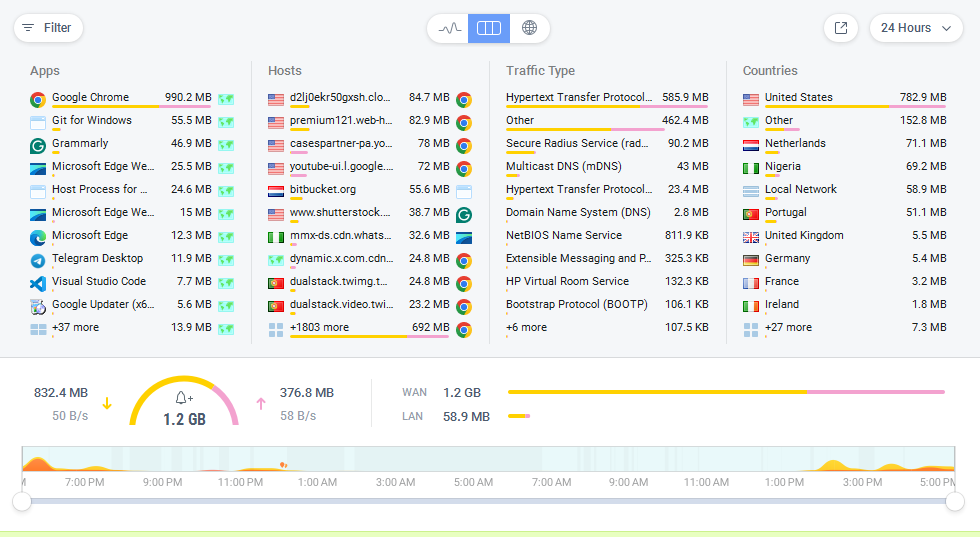Select the France country row
Image resolution: width=980 pixels, height=537 pixels.
click(844, 282)
